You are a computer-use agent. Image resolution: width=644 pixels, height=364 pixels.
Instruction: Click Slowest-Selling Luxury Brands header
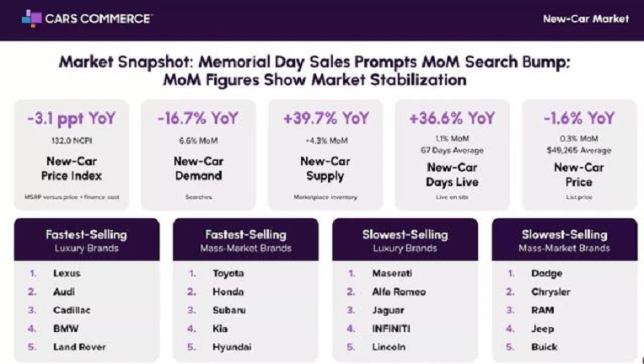coord(405,240)
